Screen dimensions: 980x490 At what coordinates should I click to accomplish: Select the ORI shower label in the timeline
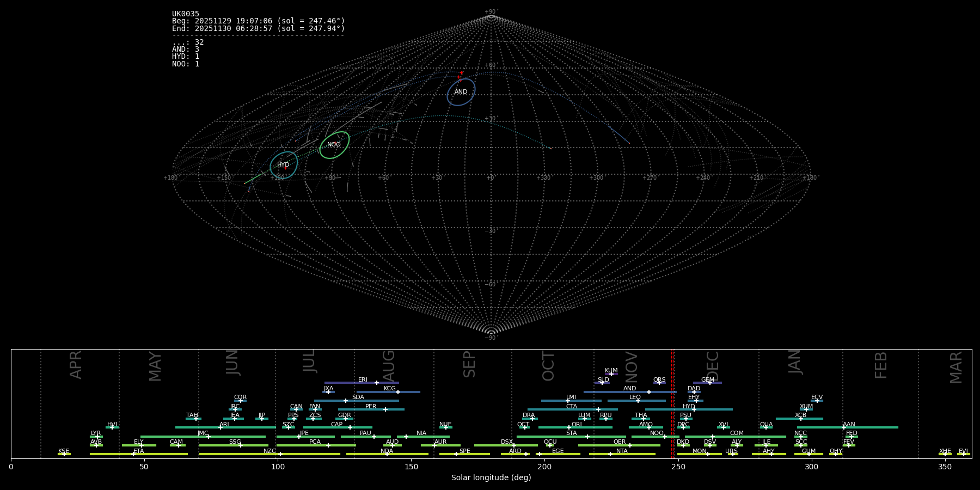click(577, 424)
